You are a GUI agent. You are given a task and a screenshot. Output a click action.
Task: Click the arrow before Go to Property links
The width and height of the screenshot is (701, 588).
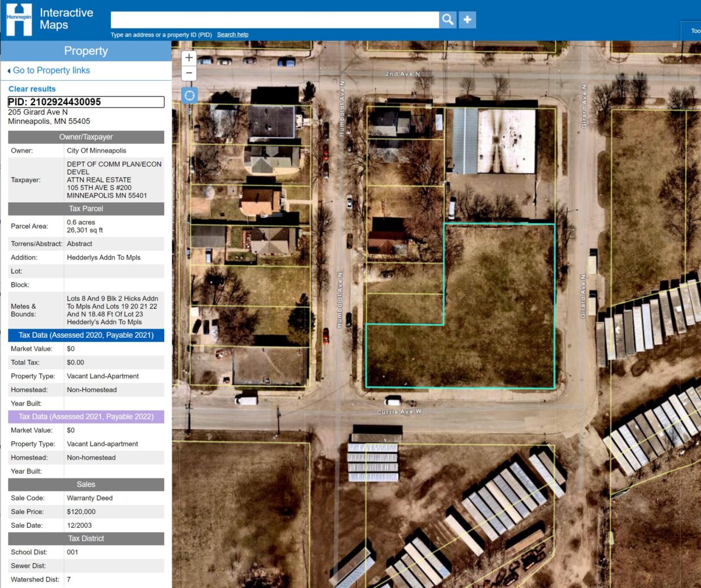coord(9,71)
